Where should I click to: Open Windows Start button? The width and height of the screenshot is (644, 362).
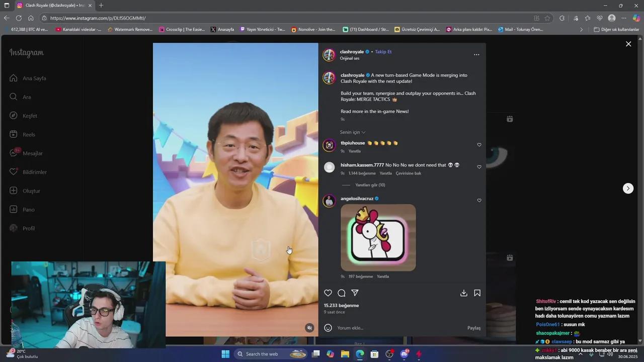(x=225, y=354)
